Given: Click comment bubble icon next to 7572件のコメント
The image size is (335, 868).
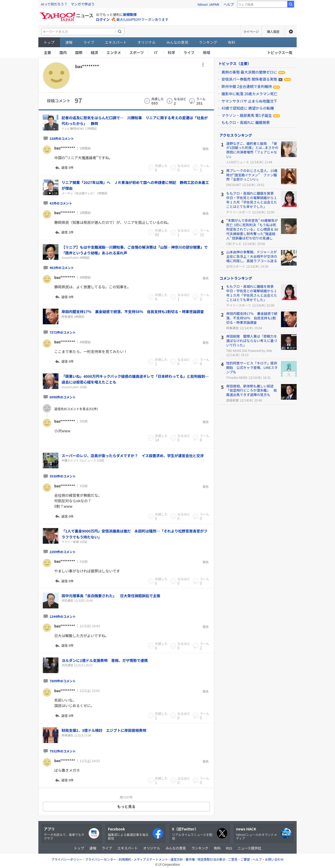Looking at the screenshot, I should 45,332.
